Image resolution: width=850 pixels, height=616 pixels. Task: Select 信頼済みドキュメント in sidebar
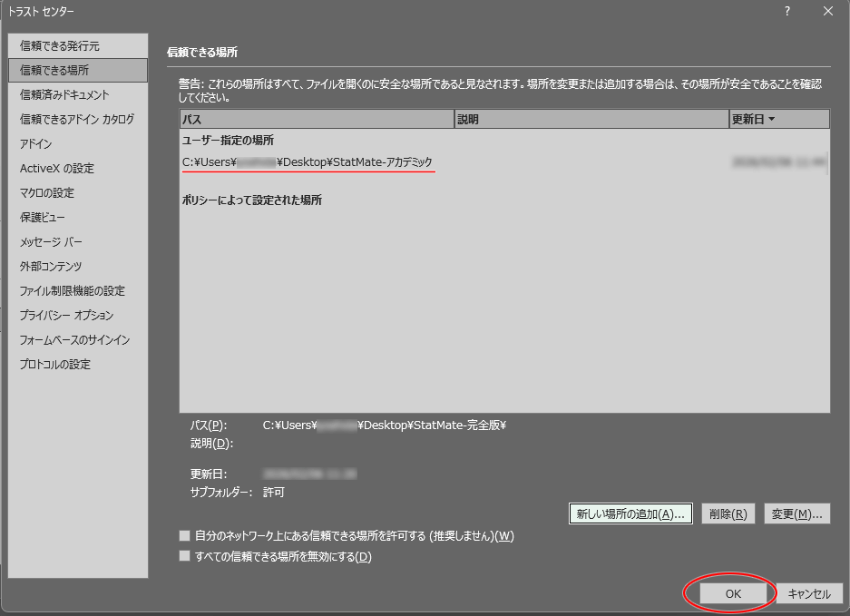click(x=64, y=94)
